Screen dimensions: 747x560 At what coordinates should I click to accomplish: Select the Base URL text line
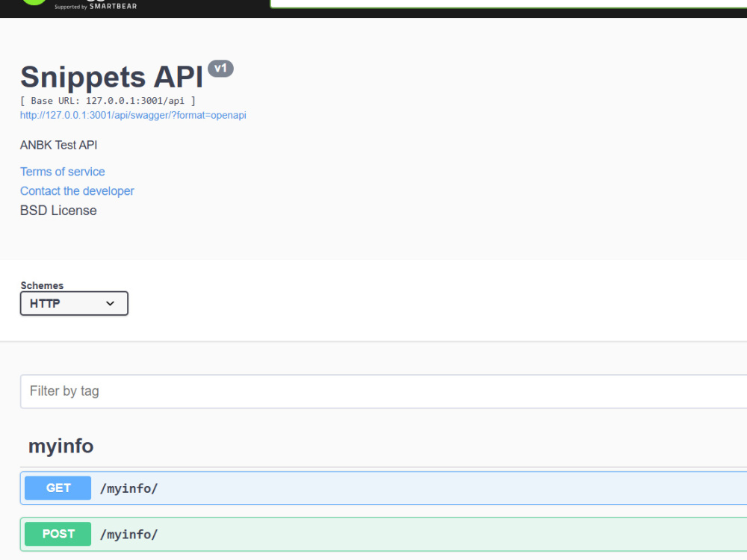tap(108, 101)
